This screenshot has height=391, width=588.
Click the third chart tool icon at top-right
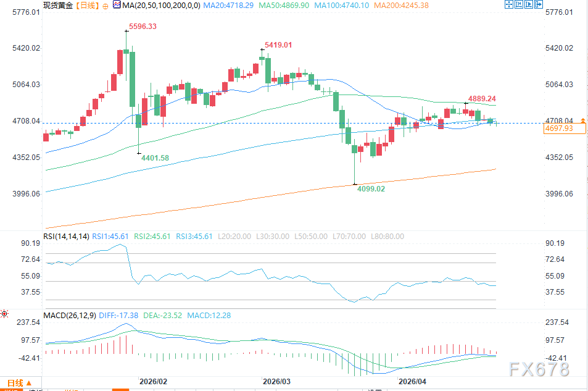528,6
